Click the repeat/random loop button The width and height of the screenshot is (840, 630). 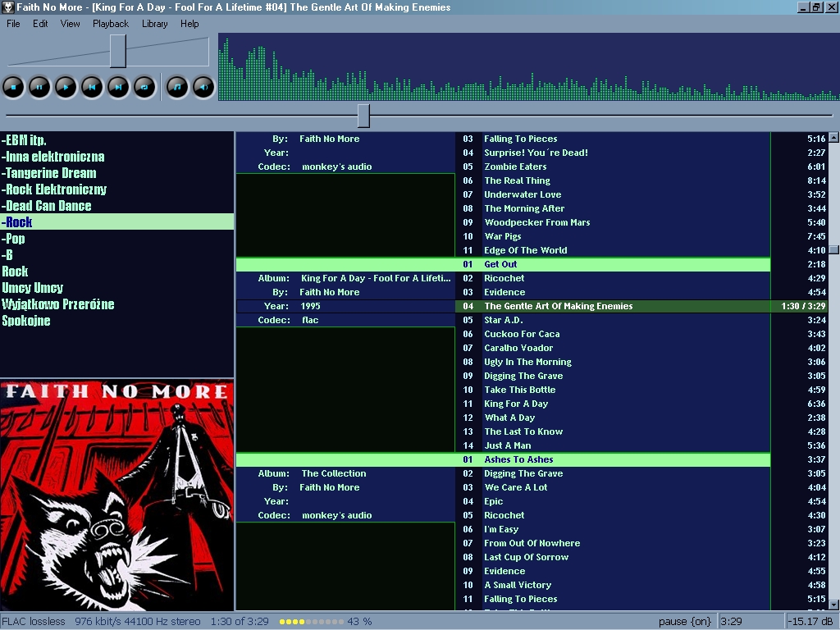[144, 87]
